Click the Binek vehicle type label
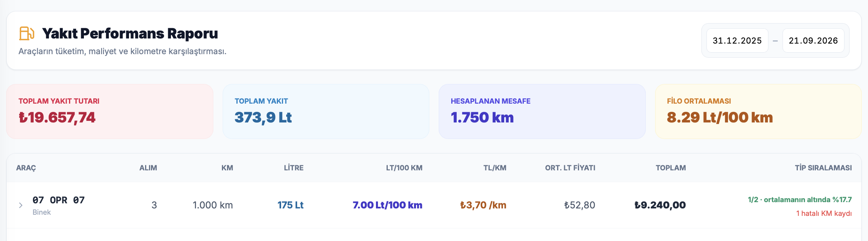The width and height of the screenshot is (868, 241). [x=42, y=212]
